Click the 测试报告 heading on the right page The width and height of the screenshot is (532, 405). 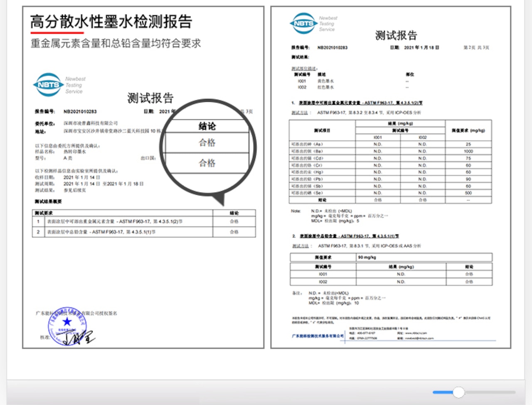pyautogui.click(x=396, y=35)
